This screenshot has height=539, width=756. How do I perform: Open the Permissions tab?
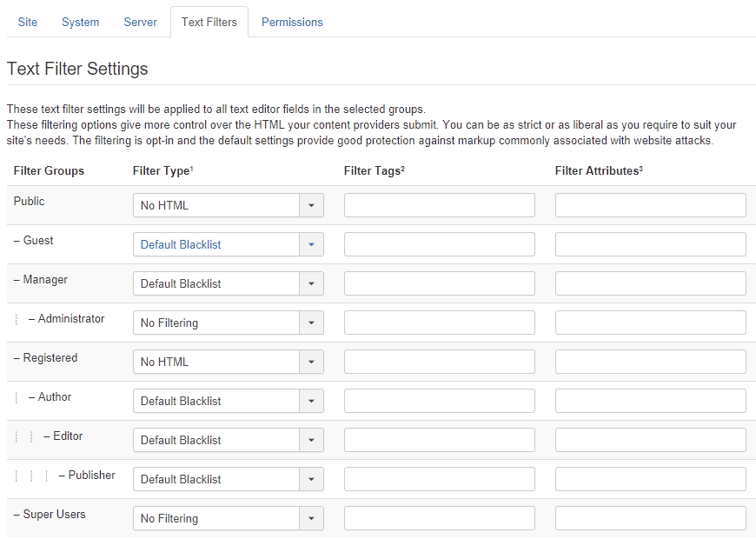pyautogui.click(x=292, y=23)
